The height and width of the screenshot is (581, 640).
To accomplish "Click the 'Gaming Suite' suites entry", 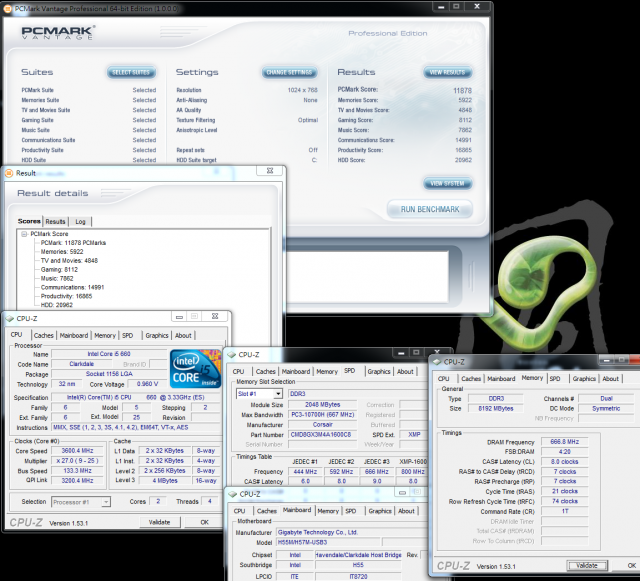I will [x=38, y=120].
